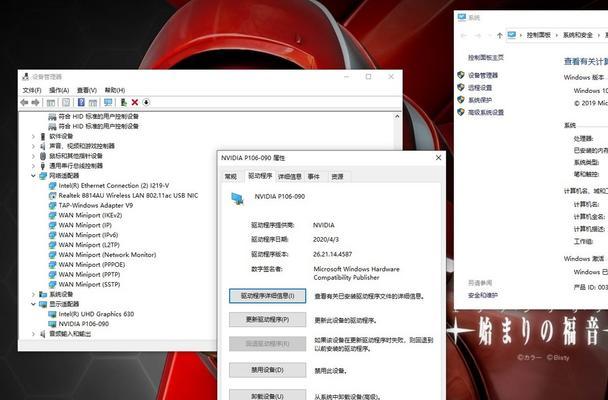This screenshot has width=608, height=400.
Task: Open the 查看(V) menu
Action: click(x=86, y=90)
